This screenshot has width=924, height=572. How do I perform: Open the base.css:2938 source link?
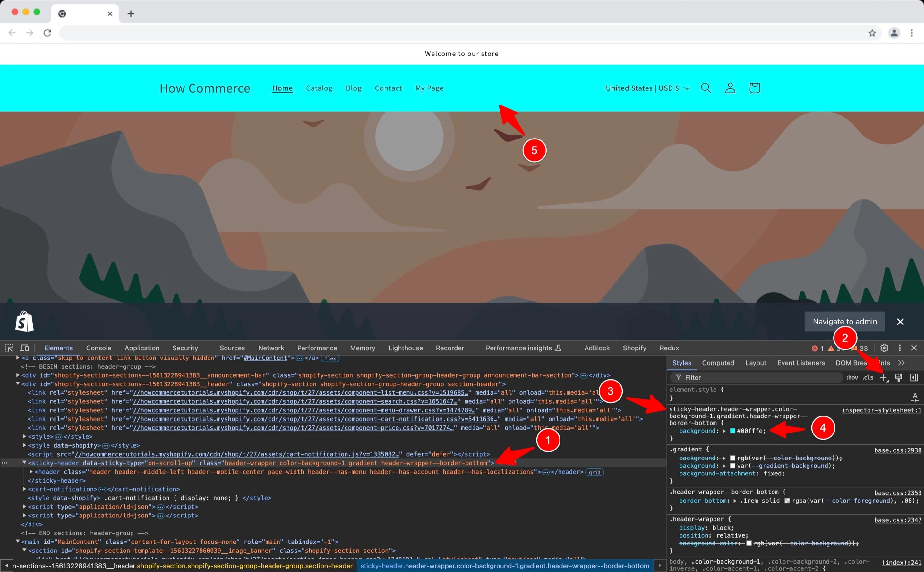(x=898, y=450)
